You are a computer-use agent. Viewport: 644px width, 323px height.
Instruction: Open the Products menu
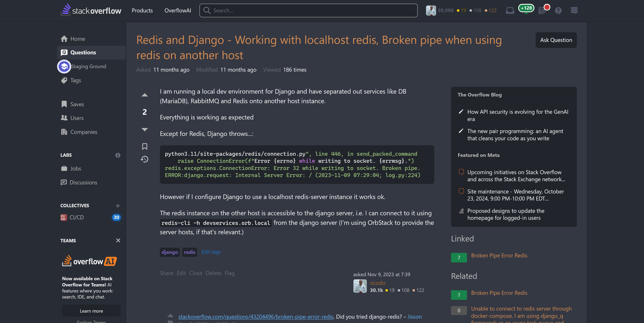click(142, 11)
